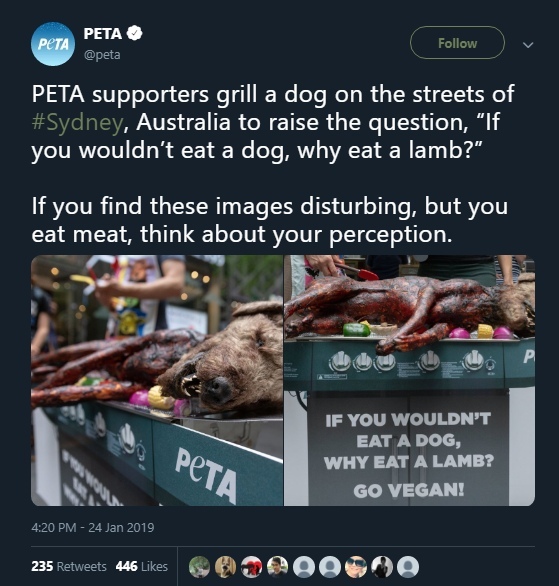Screen dimensions: 559x586
Task: Open the PETA profile avatar
Action: (x=53, y=44)
